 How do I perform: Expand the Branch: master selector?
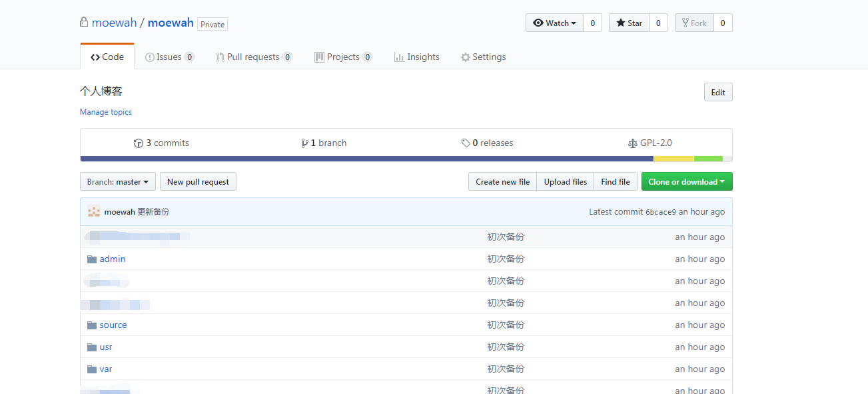coord(118,181)
